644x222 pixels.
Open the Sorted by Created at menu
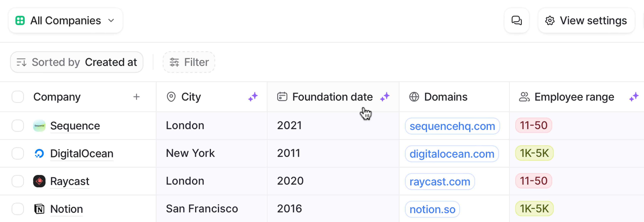coord(76,62)
